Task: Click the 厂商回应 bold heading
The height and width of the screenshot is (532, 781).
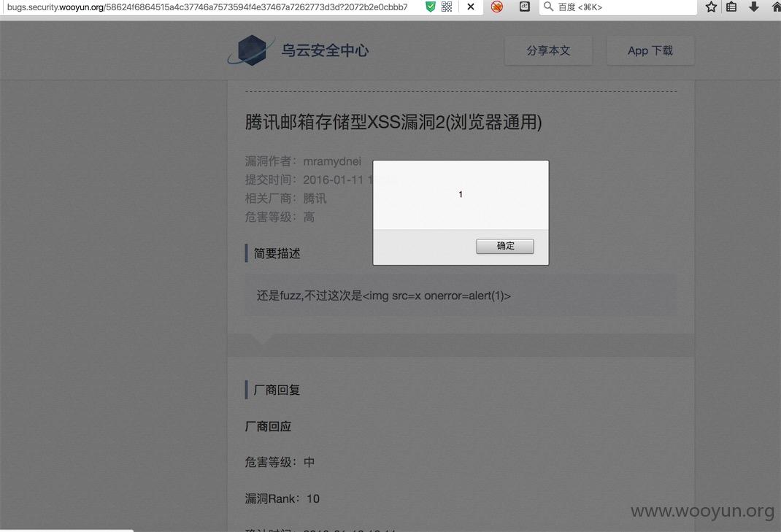Action: click(x=268, y=426)
